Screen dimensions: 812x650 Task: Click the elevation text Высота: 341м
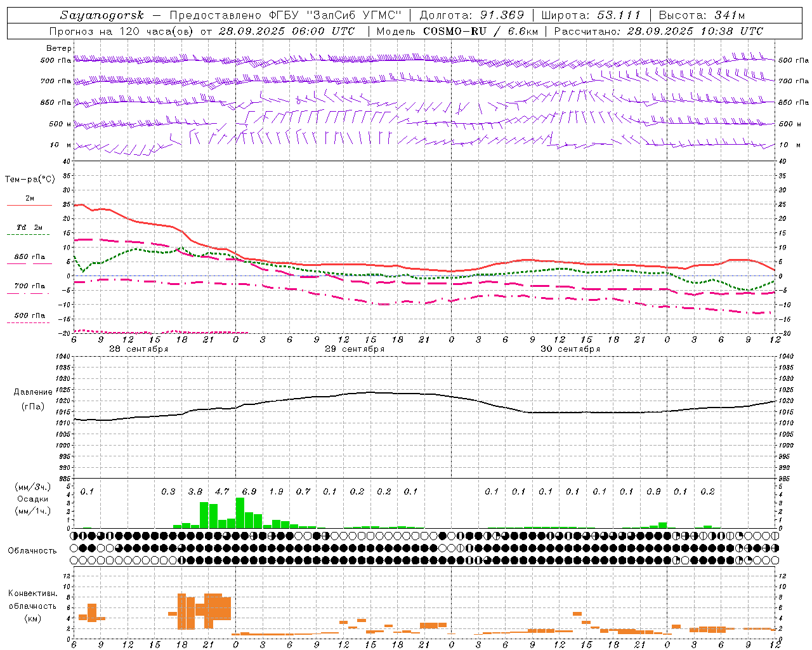click(702, 15)
